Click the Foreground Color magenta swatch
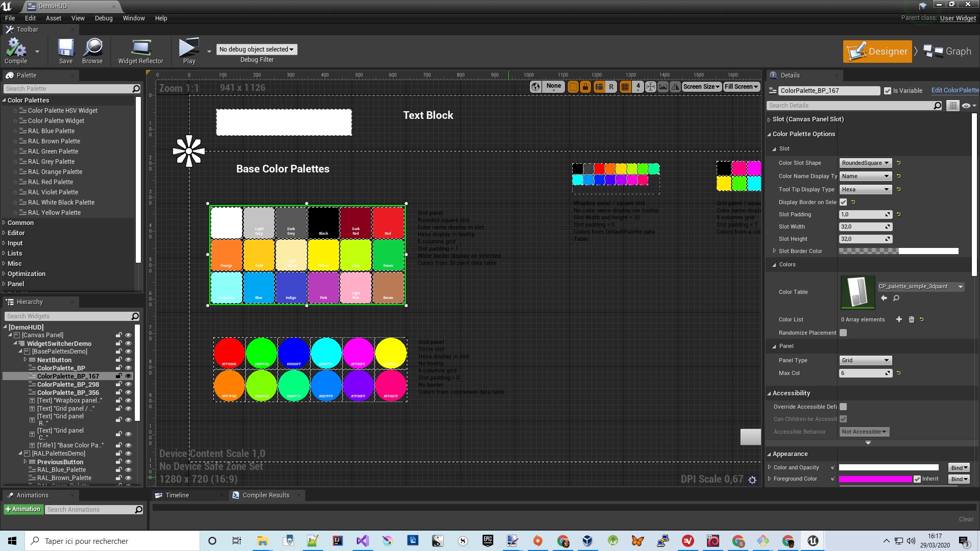Viewport: 980px width, 551px height. coord(875,479)
